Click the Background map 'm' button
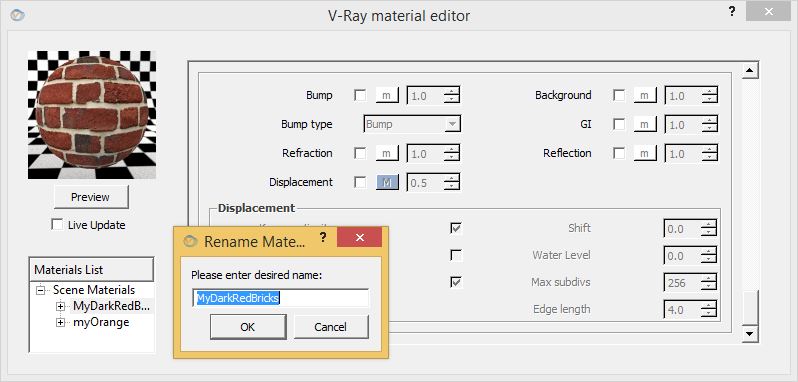 tap(645, 95)
